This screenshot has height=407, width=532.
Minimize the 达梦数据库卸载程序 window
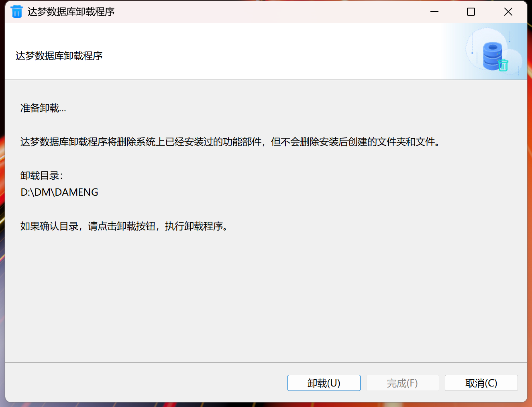pos(434,12)
